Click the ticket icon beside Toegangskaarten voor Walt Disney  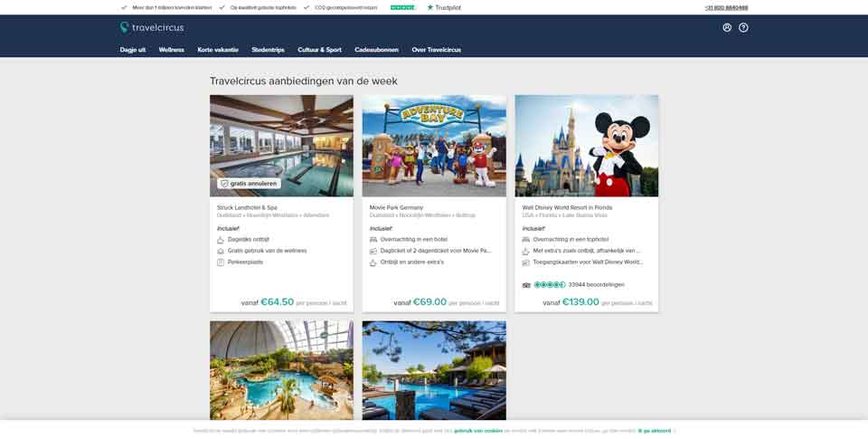(x=526, y=262)
